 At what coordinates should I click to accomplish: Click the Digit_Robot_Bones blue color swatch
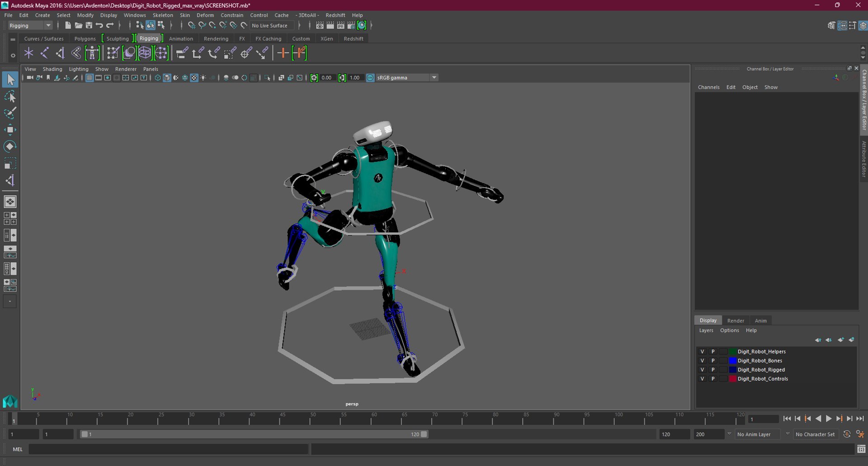point(733,361)
